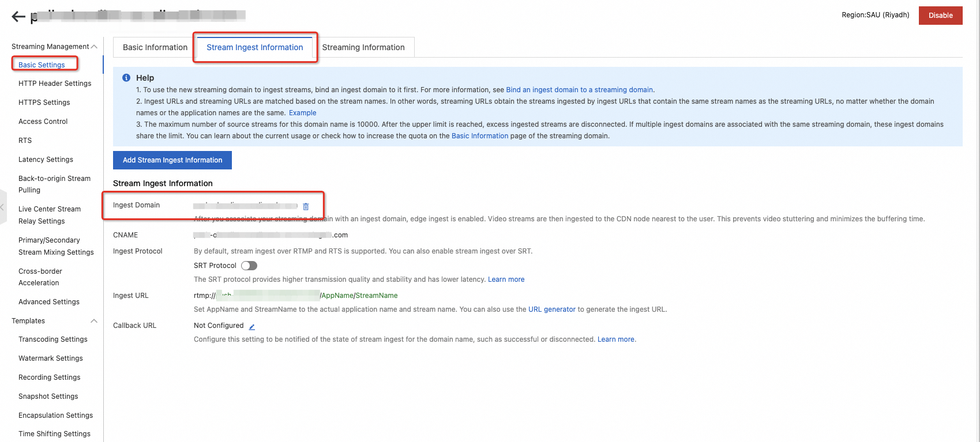
Task: Open the Streaming Information tab
Action: 363,47
